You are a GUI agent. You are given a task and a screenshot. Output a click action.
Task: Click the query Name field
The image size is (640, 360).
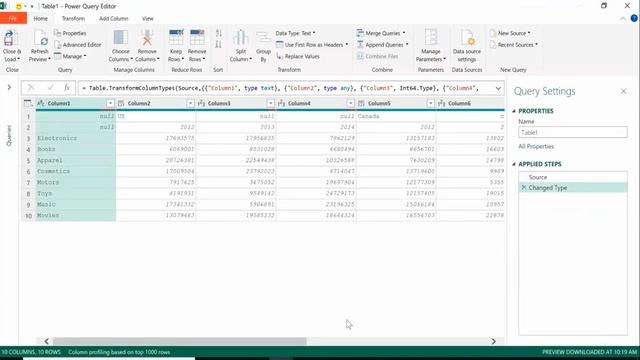point(573,132)
